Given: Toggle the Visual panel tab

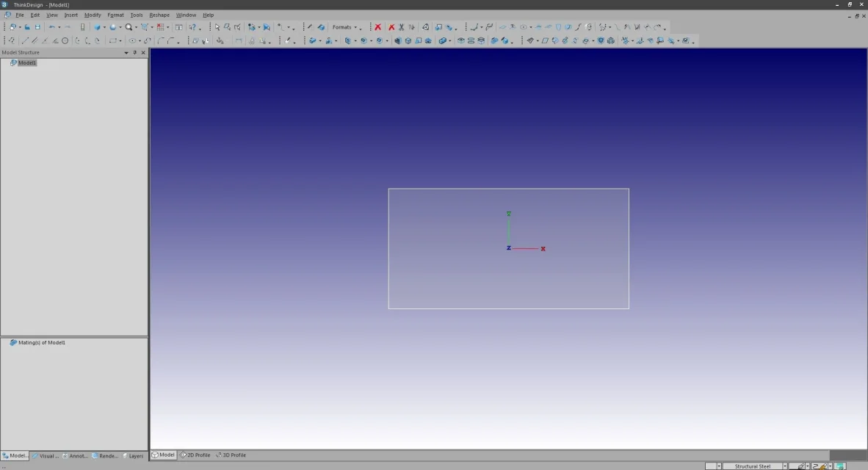Looking at the screenshot, I should point(46,455).
